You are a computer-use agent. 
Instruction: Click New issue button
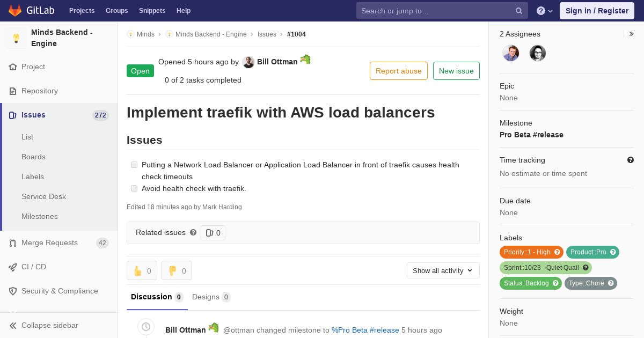pyautogui.click(x=456, y=71)
